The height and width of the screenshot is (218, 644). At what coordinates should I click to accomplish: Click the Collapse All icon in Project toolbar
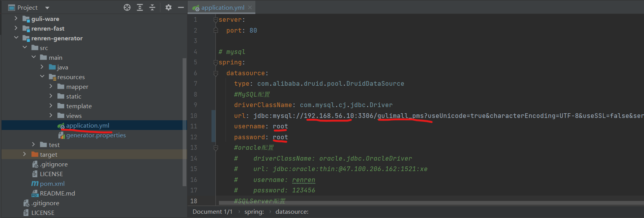tap(152, 7)
